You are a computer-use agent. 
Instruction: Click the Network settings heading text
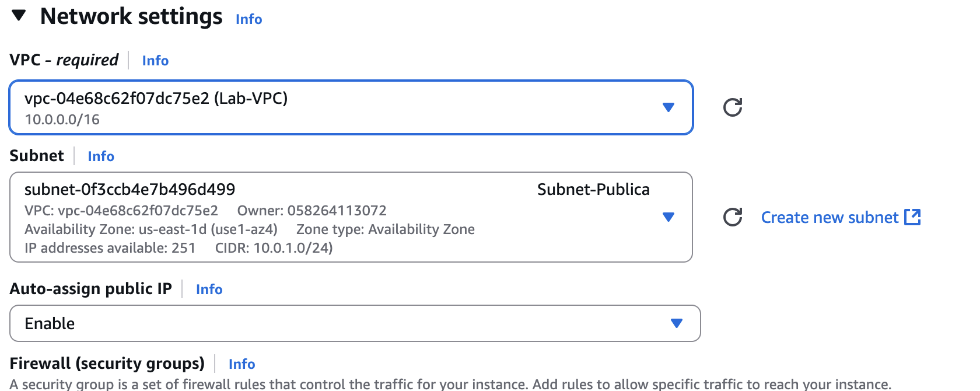(131, 16)
